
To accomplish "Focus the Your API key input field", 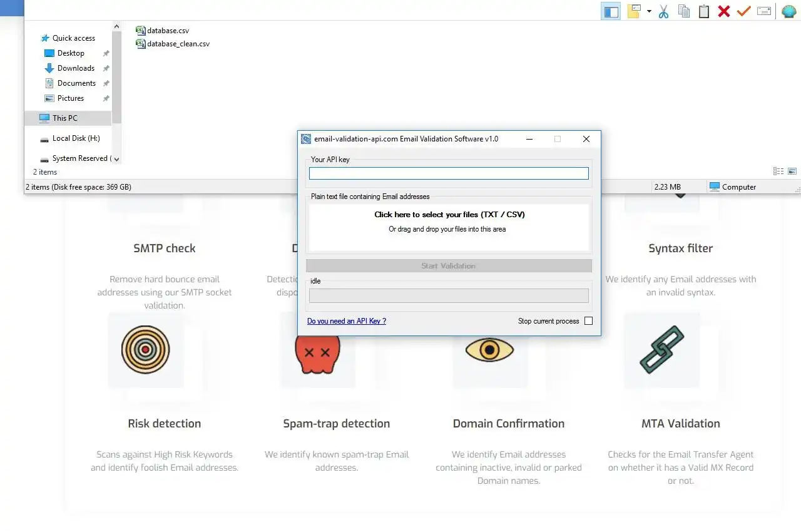I will click(449, 173).
